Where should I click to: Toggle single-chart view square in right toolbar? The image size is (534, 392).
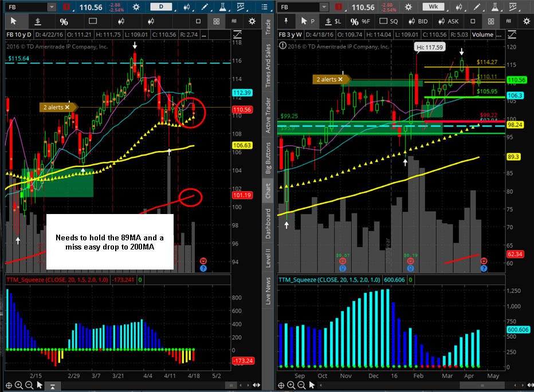[473, 21]
